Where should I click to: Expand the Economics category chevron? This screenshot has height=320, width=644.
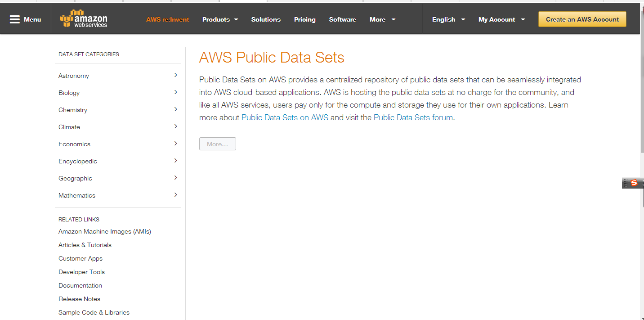[176, 144]
